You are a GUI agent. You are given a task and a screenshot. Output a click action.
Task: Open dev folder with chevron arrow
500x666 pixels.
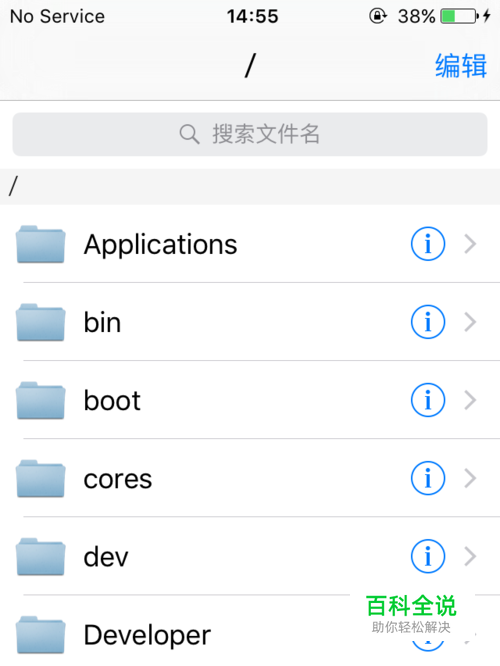(x=470, y=556)
